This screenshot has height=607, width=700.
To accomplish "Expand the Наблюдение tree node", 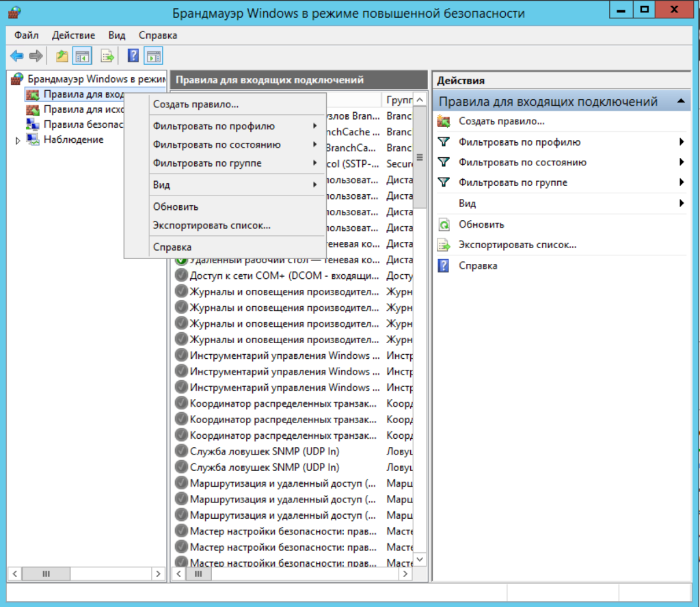I will [17, 141].
